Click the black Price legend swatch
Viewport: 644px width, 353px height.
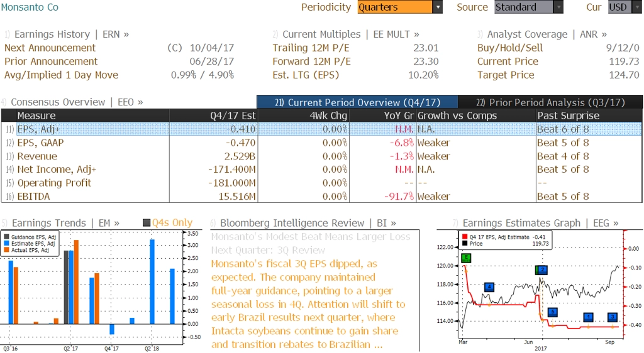465,244
